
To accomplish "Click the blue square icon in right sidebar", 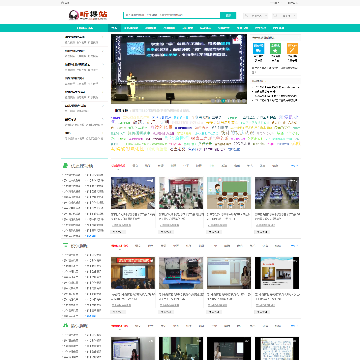I will pos(258,49).
